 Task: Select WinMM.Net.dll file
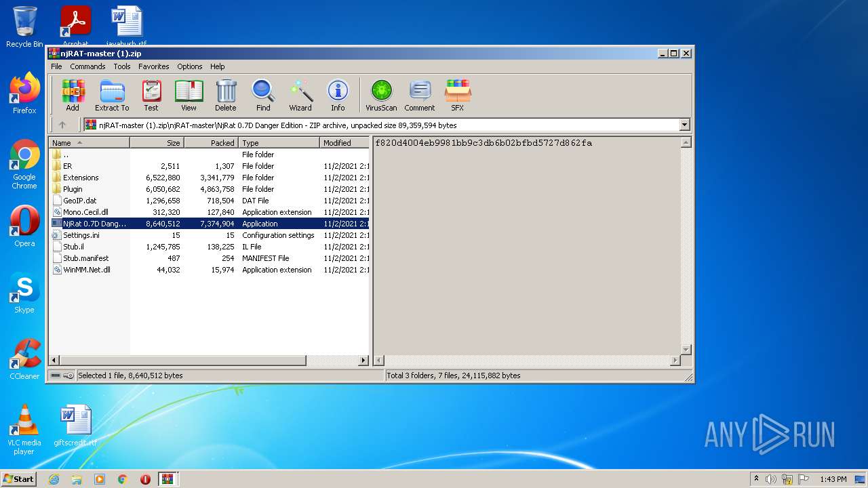(210, 270)
